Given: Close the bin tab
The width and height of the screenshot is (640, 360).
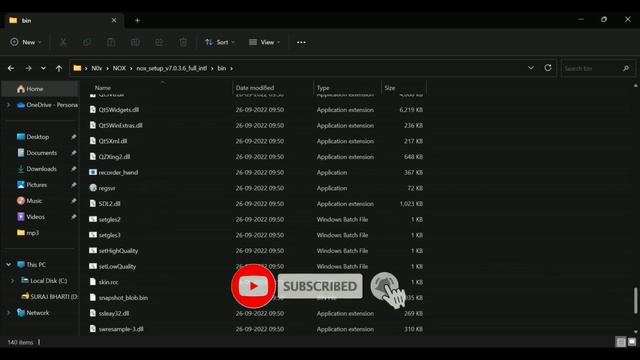Looking at the screenshot, I should 114,20.
